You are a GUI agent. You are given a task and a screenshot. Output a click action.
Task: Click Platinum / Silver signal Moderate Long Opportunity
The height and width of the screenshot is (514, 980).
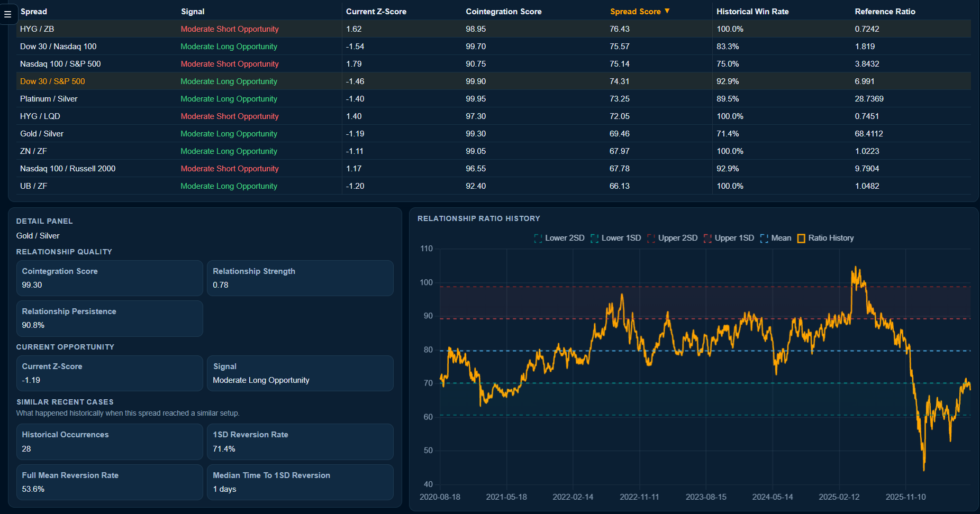coord(229,99)
